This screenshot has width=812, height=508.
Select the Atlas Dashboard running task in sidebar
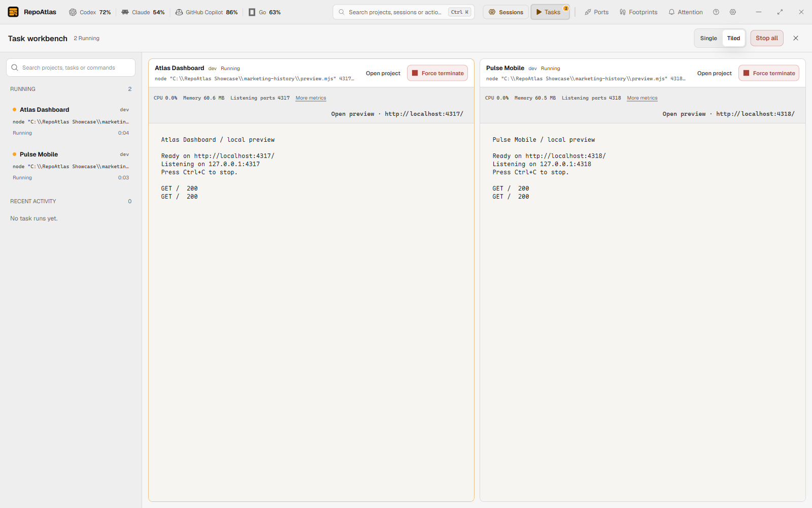71,121
